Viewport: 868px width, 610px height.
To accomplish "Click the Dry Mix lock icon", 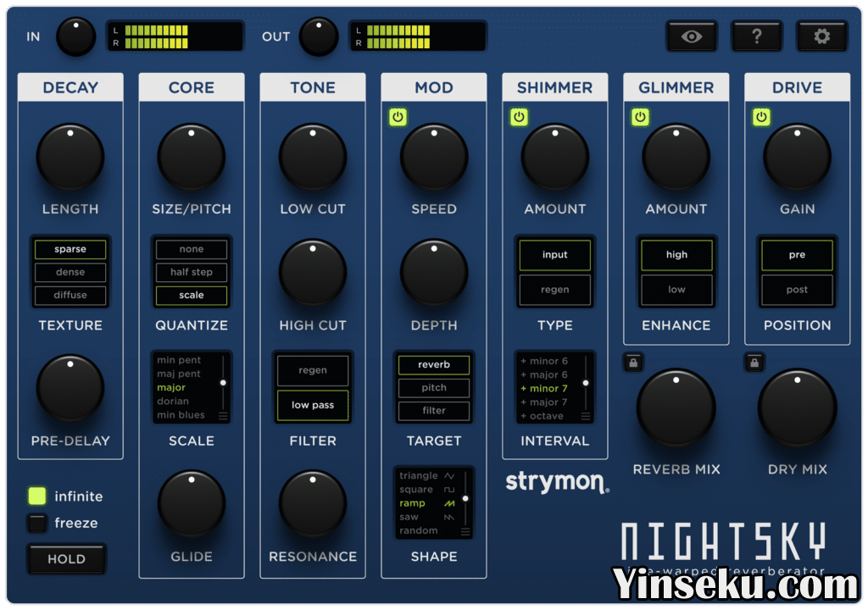I will tap(754, 363).
